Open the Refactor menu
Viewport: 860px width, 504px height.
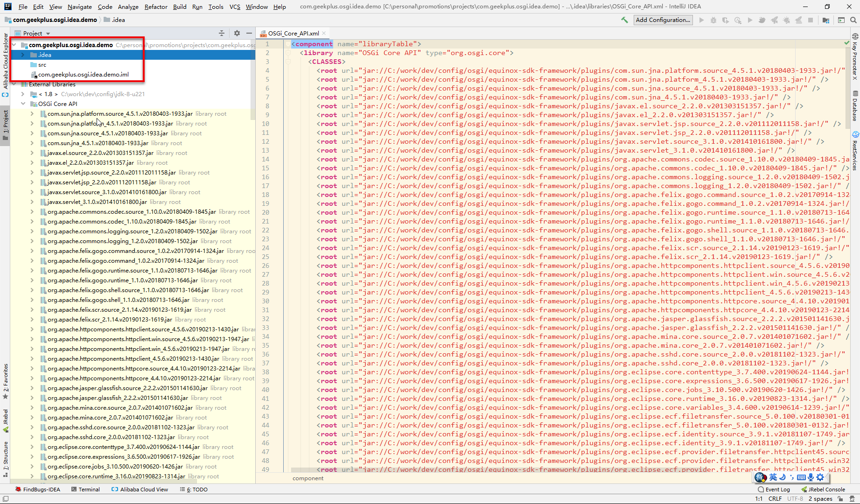pyautogui.click(x=155, y=7)
